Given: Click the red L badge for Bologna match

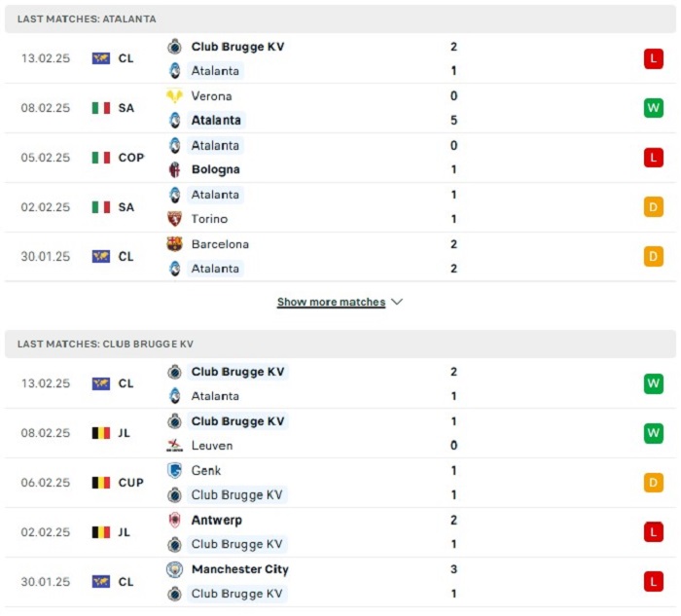Looking at the screenshot, I should click(x=653, y=158).
